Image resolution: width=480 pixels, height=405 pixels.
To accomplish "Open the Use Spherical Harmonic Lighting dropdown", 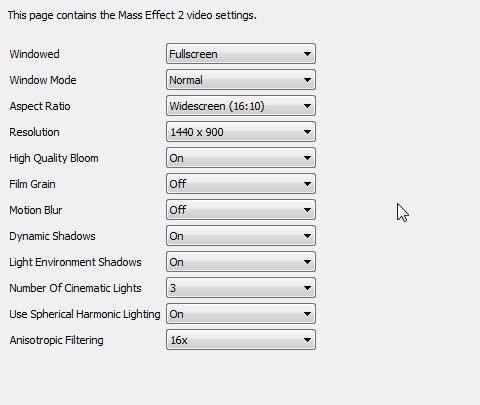I will pyautogui.click(x=241, y=314).
